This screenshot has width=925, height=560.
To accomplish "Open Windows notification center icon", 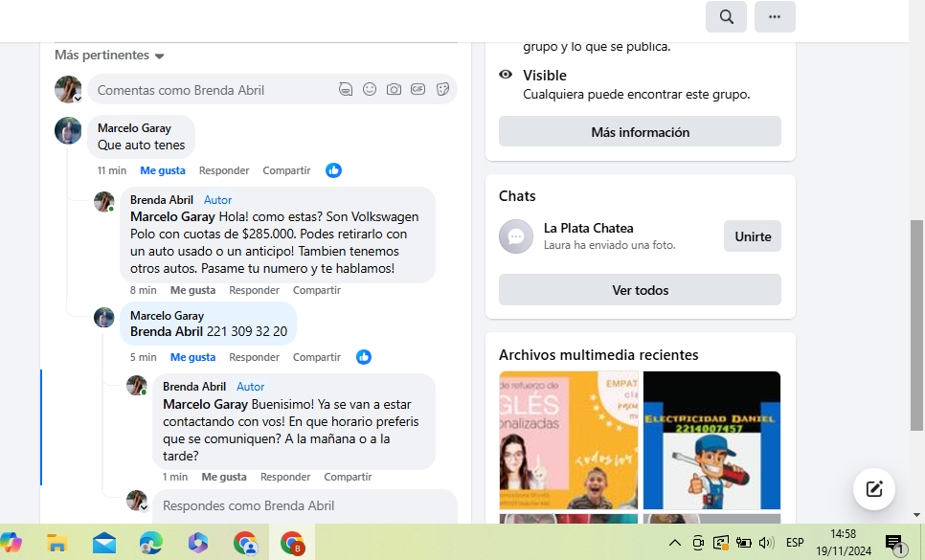I will (x=895, y=545).
